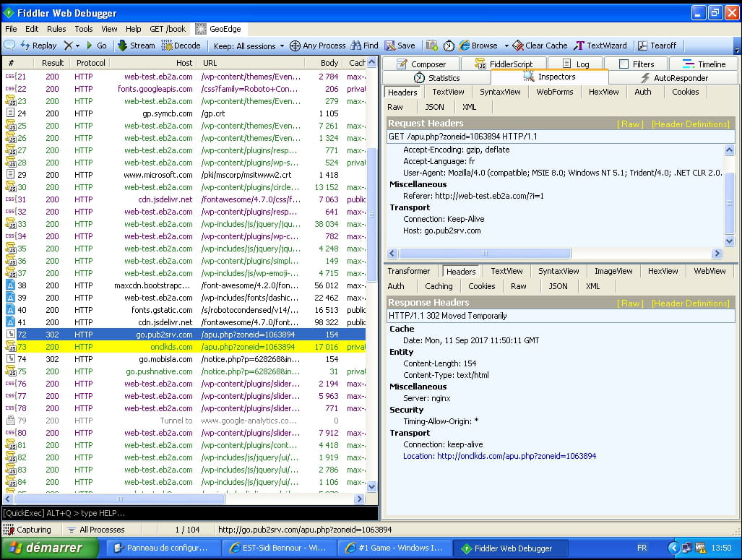Image resolution: width=742 pixels, height=560 pixels.
Task: Open the Rules menu
Action: click(56, 29)
